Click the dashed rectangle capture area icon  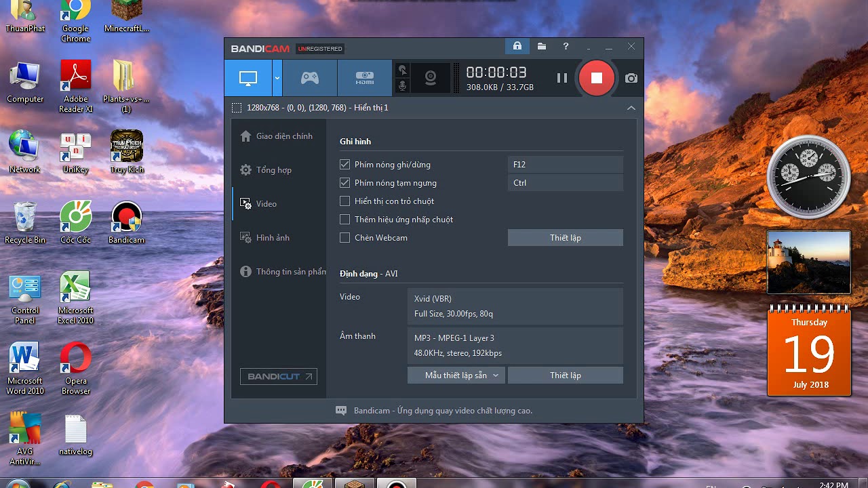236,108
